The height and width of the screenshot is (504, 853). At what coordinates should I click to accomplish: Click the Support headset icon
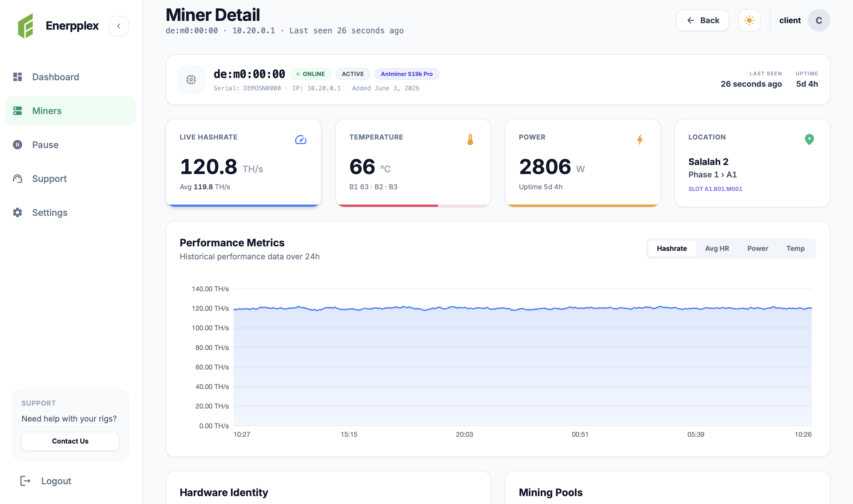pos(18,179)
